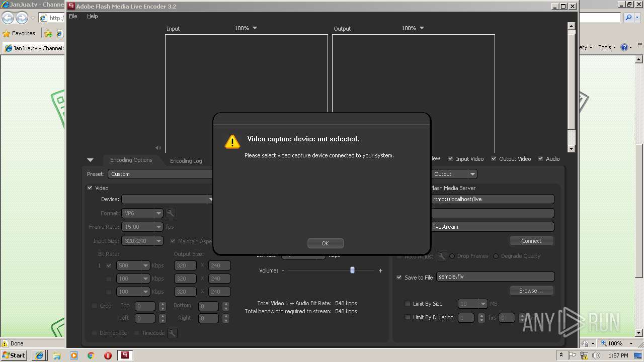Image resolution: width=644 pixels, height=362 pixels.
Task: Click the Action Center flag tray icon
Action: point(572,355)
